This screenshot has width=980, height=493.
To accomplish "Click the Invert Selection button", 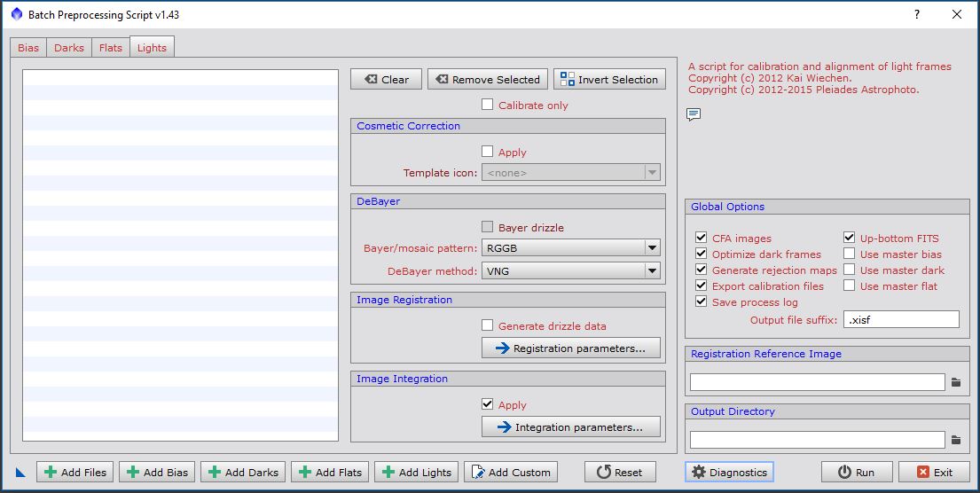I will click(609, 79).
